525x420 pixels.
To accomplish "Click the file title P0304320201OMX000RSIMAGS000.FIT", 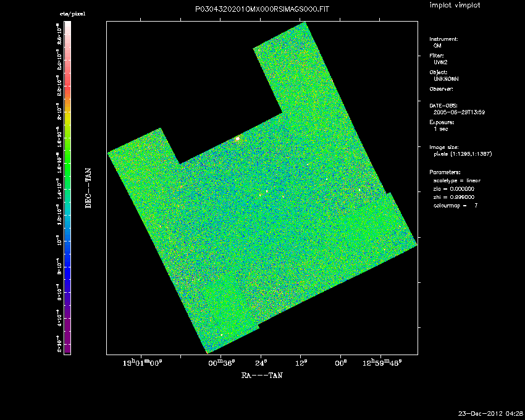I will point(262,9).
